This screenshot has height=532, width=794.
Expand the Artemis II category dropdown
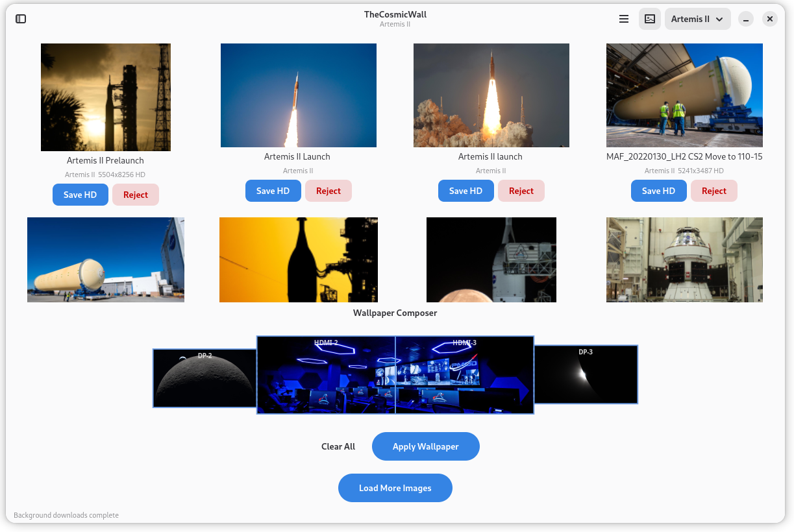697,19
